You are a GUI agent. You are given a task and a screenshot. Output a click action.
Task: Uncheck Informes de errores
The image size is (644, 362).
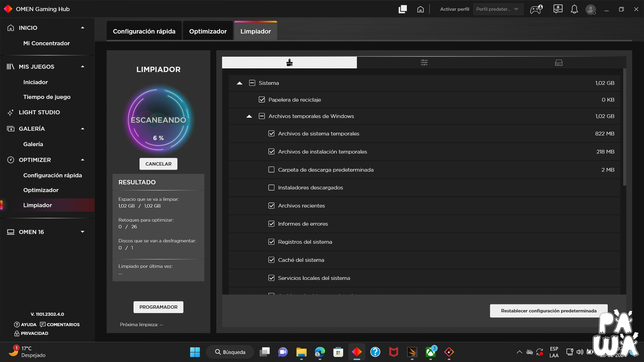tap(272, 224)
